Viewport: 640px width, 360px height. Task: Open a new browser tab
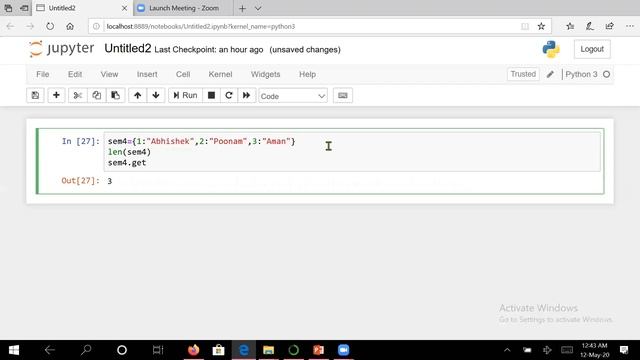point(242,8)
